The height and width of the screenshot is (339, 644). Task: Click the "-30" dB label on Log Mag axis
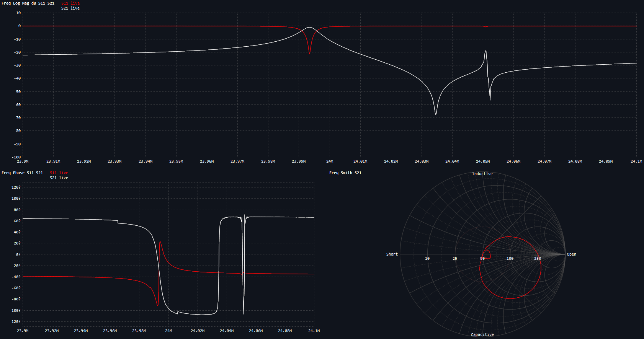[x=17, y=65]
